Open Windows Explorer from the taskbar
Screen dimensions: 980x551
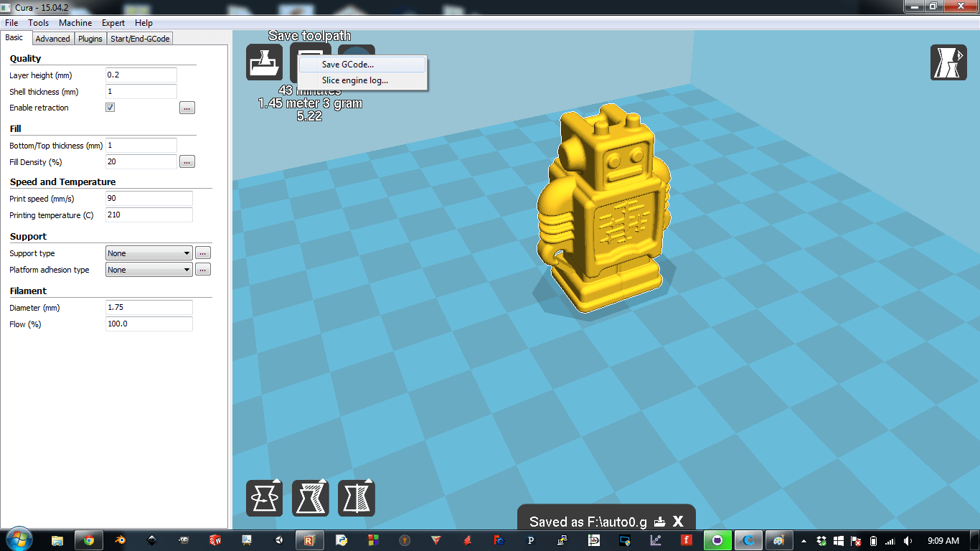point(57,540)
